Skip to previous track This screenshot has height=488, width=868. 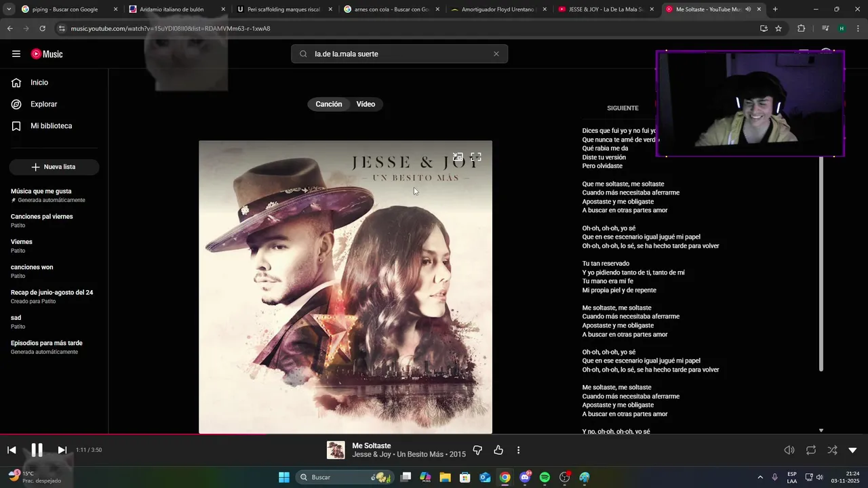coord(12,450)
